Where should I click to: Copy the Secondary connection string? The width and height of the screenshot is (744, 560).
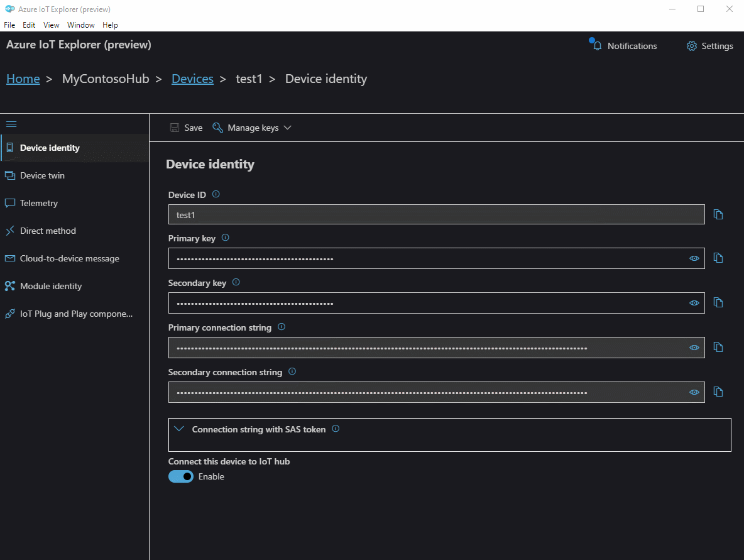(x=718, y=392)
